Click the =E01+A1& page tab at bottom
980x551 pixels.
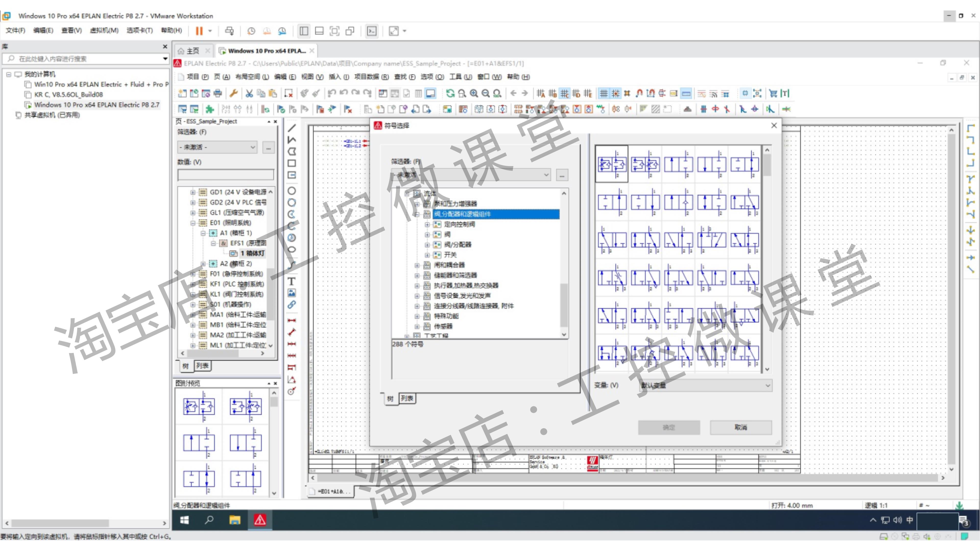pos(330,491)
